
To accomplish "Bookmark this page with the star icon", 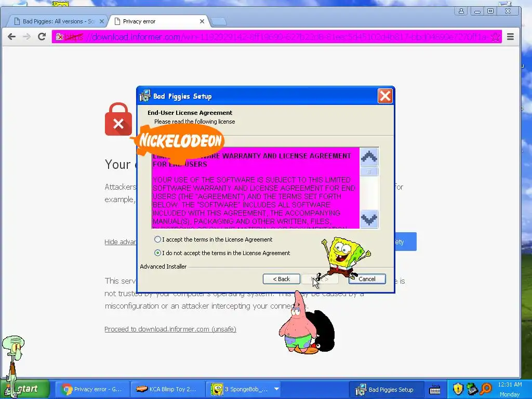I will (495, 37).
